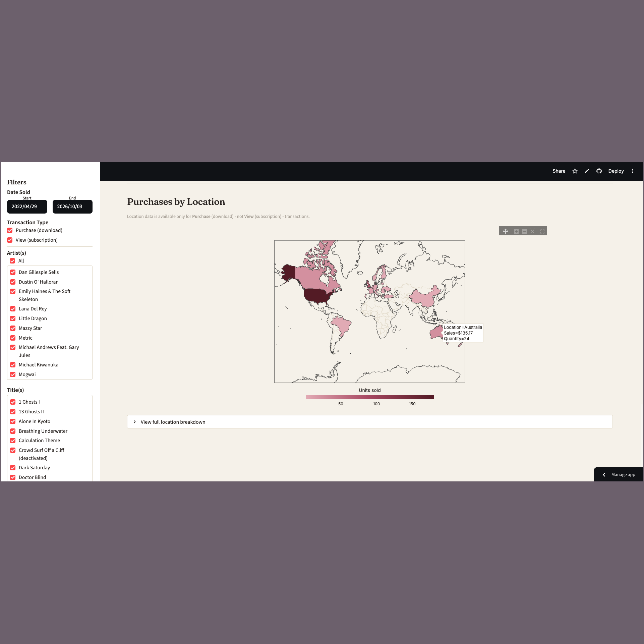Click the map zoom out minus icon
The width and height of the screenshot is (644, 644).
coord(524,231)
